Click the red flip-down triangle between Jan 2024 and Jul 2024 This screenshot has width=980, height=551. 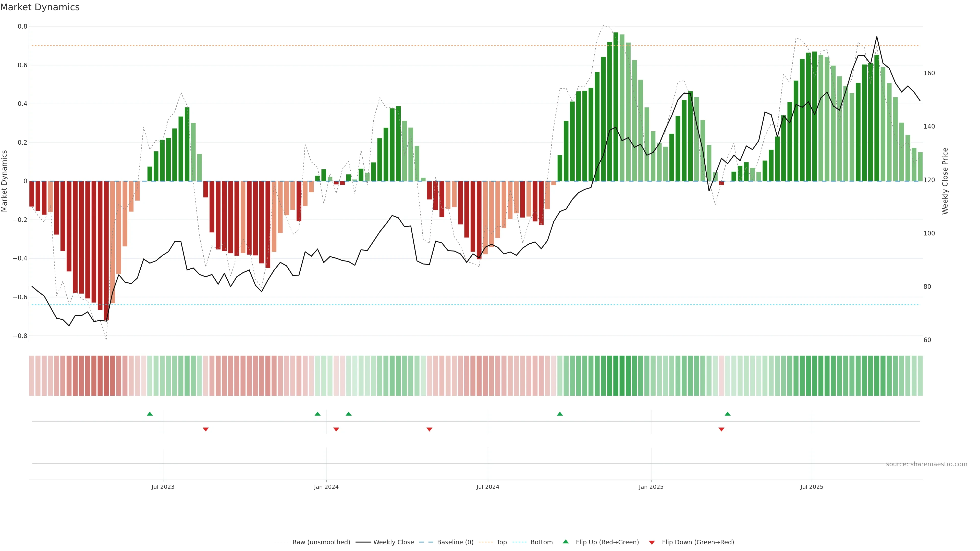(430, 429)
